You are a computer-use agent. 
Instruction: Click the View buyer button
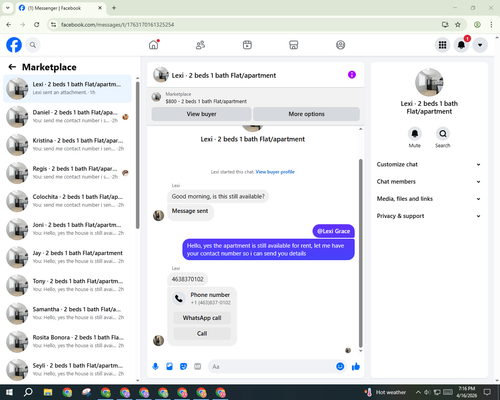(201, 114)
